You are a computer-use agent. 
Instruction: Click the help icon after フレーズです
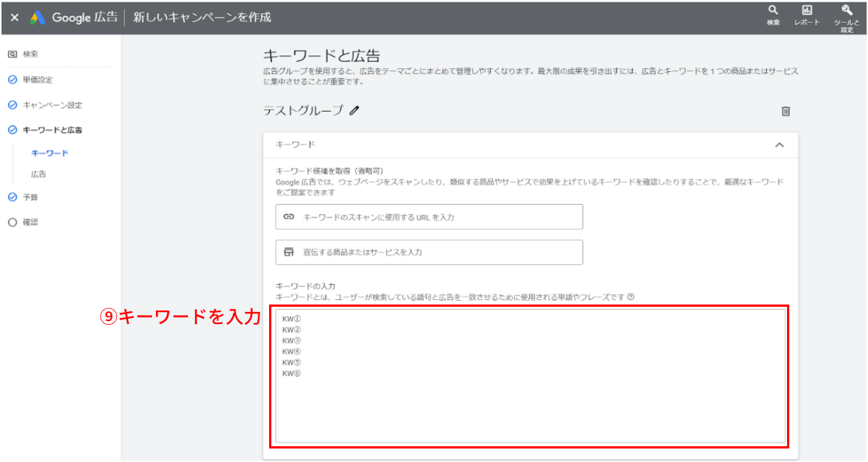pos(630,297)
